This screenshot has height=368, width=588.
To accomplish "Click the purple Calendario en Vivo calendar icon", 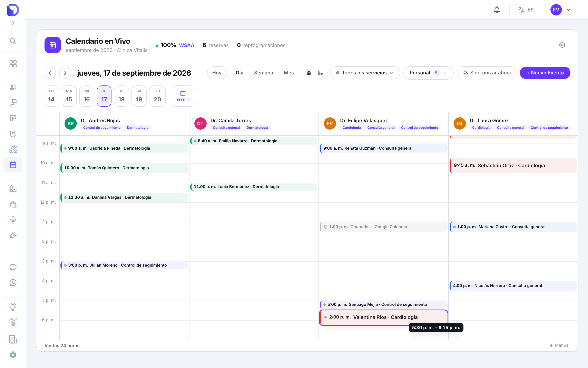I will tap(52, 45).
